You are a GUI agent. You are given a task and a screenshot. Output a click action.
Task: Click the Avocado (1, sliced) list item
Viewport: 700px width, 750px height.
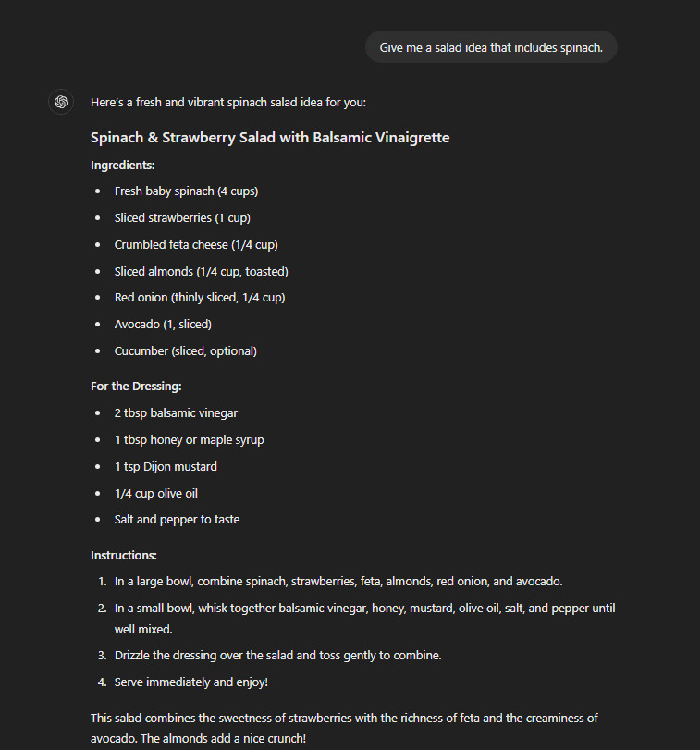click(x=163, y=325)
